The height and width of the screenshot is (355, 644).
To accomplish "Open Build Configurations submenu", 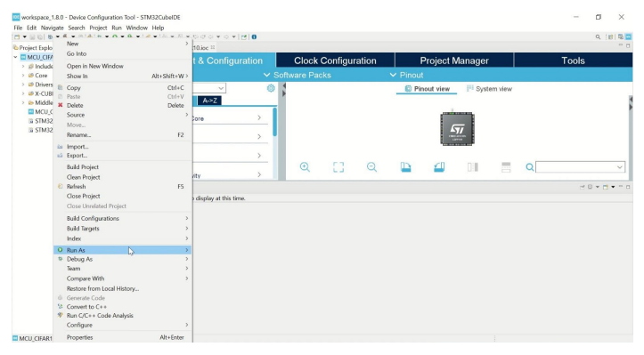I will 123,218.
